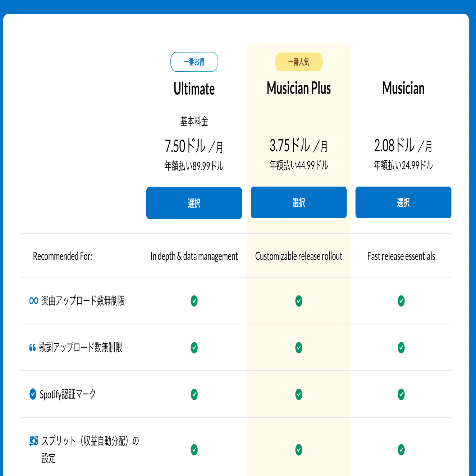Click the split revenue icon beside スプリット

pyautogui.click(x=34, y=441)
